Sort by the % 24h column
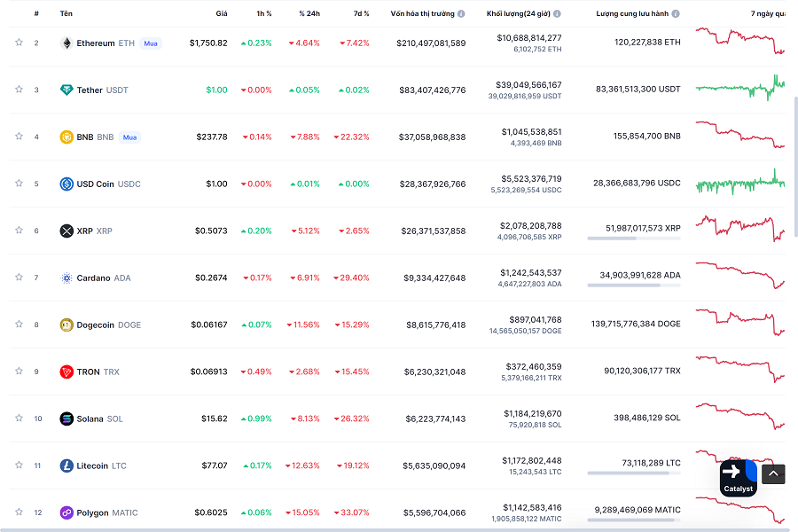The width and height of the screenshot is (798, 532). pos(309,14)
